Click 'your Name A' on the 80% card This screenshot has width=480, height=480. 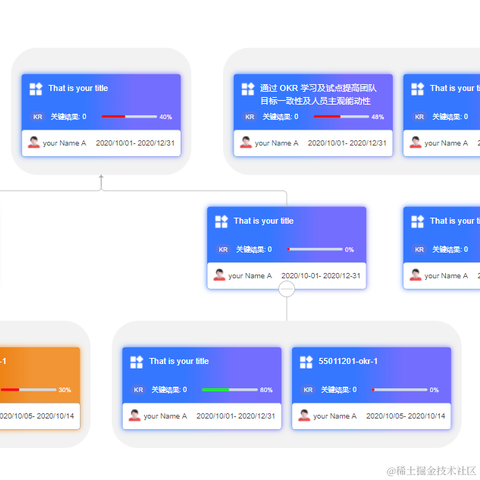tap(165, 416)
